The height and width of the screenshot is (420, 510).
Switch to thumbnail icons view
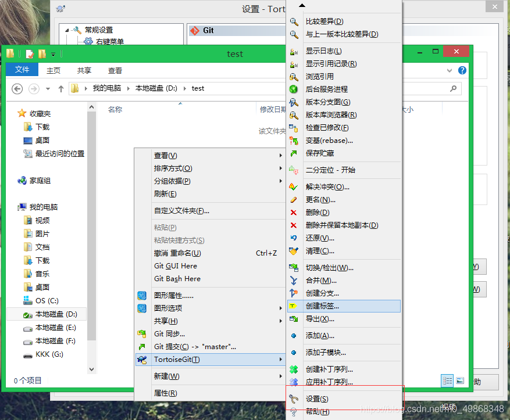(459, 380)
